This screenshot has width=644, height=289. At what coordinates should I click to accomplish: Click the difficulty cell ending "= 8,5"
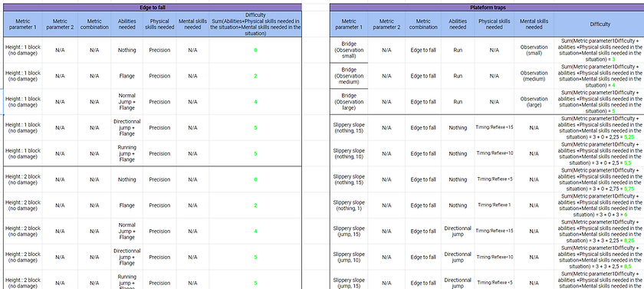click(x=600, y=257)
